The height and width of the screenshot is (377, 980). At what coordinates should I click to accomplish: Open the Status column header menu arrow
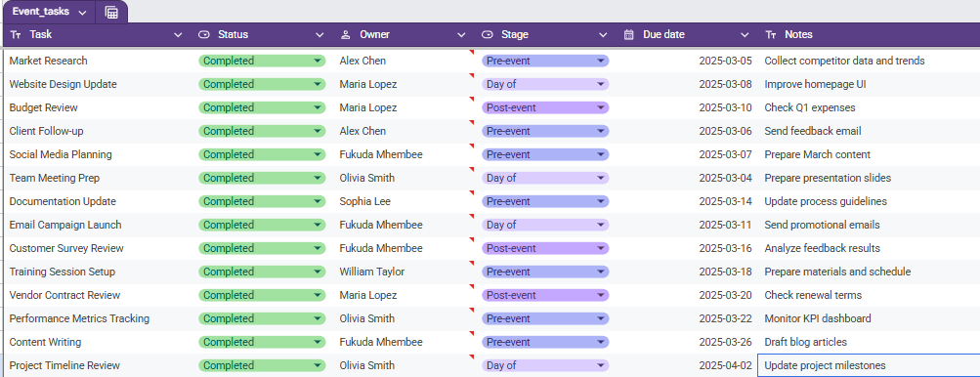click(320, 35)
